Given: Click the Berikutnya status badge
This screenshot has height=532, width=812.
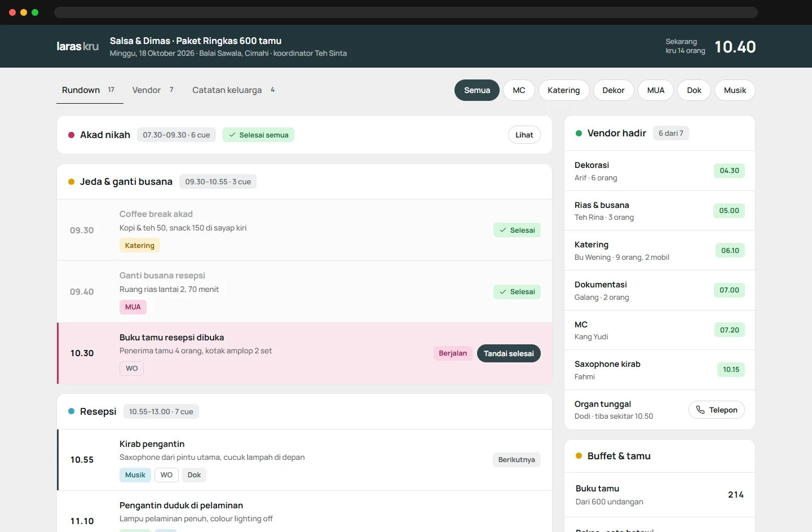Looking at the screenshot, I should (517, 459).
